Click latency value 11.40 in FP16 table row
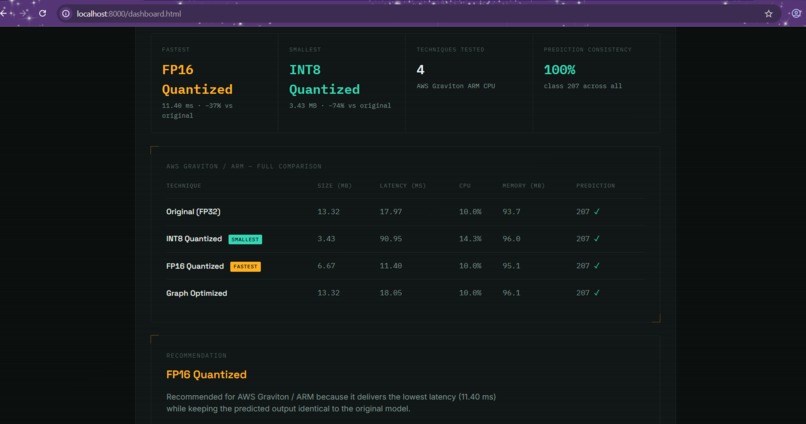Viewport: 806px width, 424px height. pyautogui.click(x=391, y=266)
